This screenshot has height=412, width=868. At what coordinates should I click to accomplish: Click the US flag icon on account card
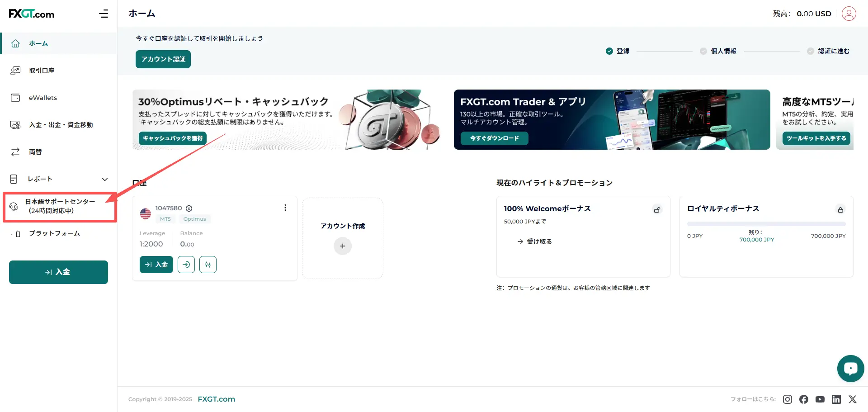tap(146, 213)
